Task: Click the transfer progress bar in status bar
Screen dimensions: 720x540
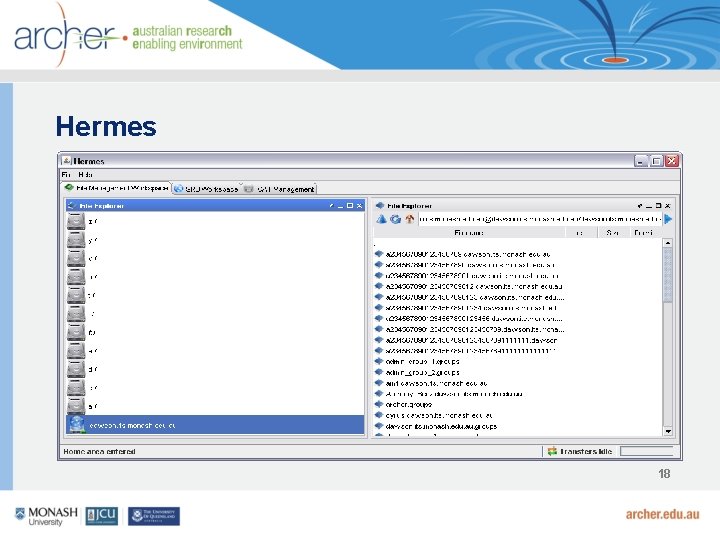Action: tap(647, 451)
